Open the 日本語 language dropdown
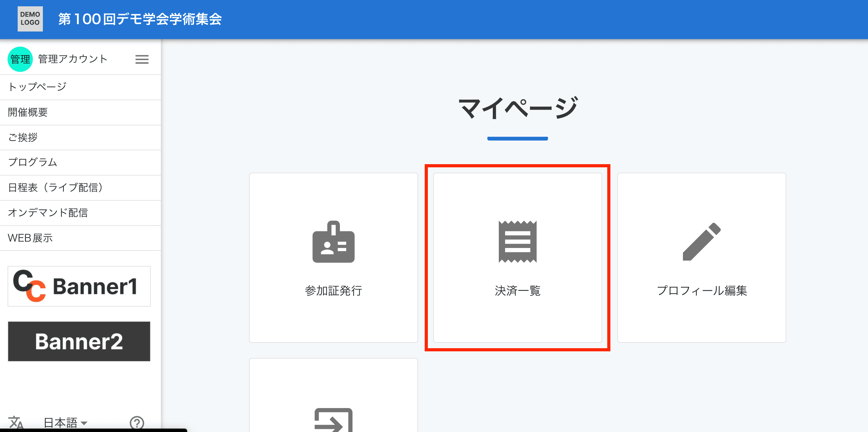Image resolution: width=868 pixels, height=432 pixels. pyautogui.click(x=65, y=423)
